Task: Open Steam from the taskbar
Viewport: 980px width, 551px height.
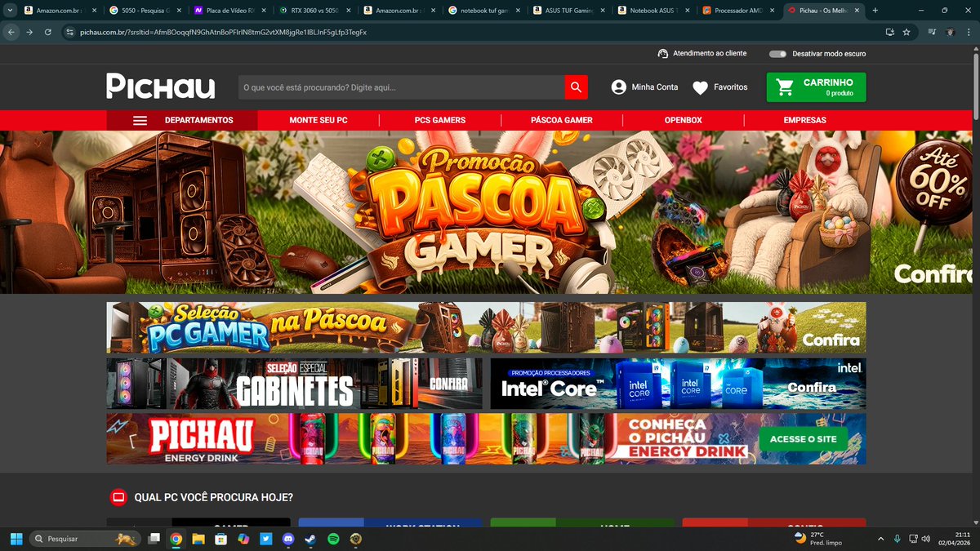Action: coord(310,539)
